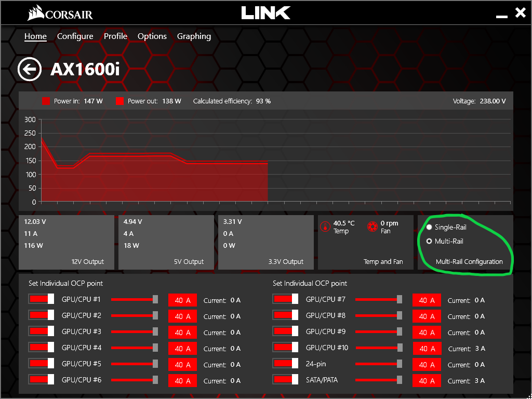The image size is (532, 399).
Task: Go back using the arrow icon
Action: tap(30, 70)
